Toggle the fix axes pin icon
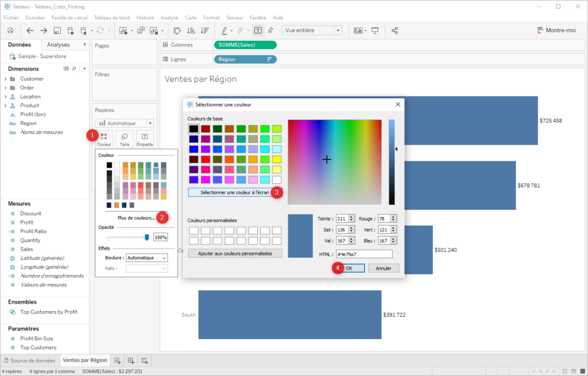The image size is (588, 376). [271, 30]
